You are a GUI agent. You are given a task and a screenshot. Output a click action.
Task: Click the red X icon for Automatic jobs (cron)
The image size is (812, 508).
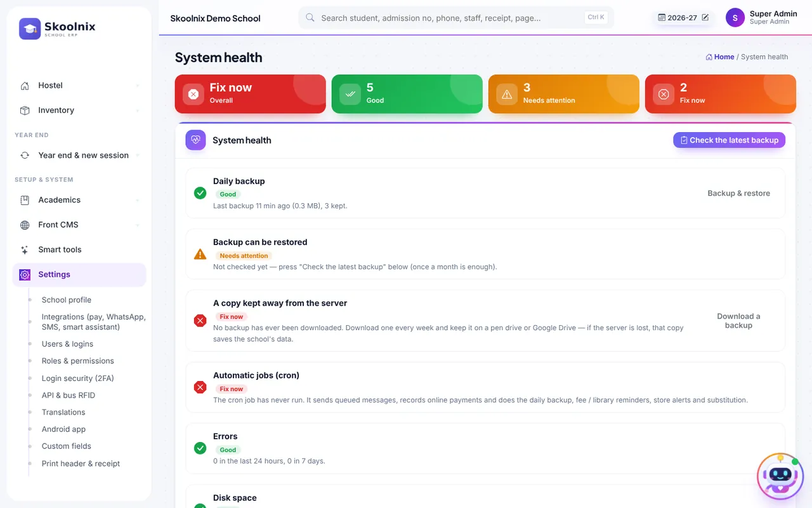[x=200, y=387]
